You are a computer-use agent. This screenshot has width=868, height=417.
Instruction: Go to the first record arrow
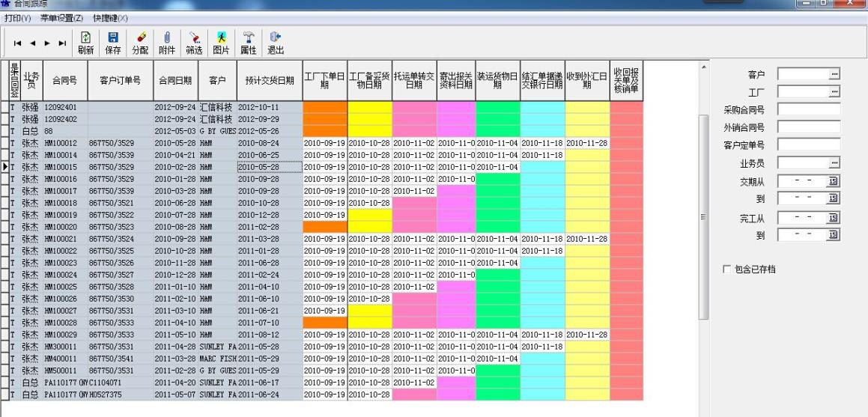(18, 43)
